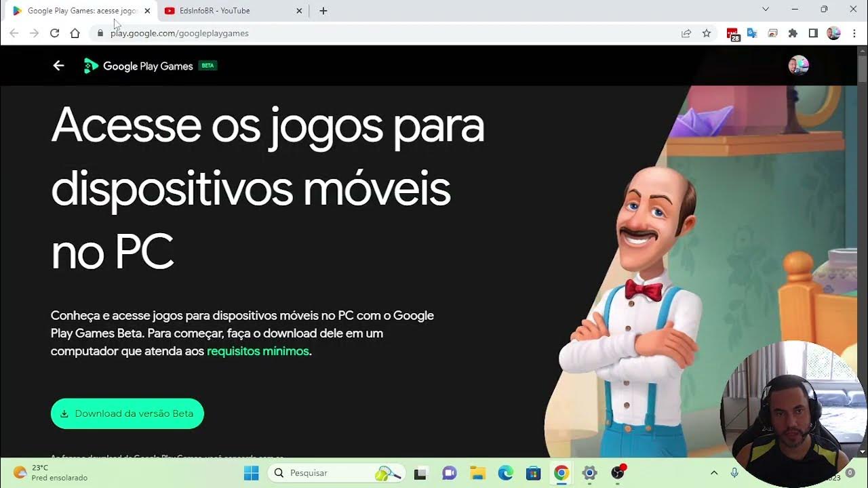Image resolution: width=868 pixels, height=488 pixels.
Task: Open the Google Translate extension
Action: pos(752,33)
